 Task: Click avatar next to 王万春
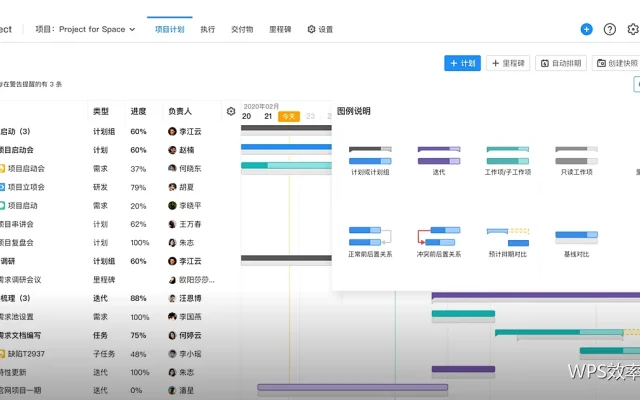(x=172, y=224)
